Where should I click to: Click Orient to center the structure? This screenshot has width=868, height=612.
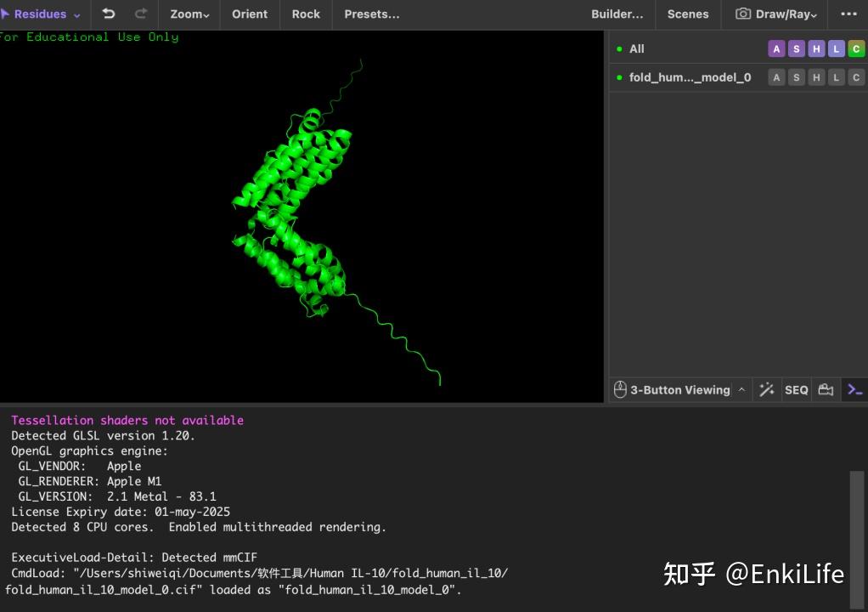[x=249, y=14]
